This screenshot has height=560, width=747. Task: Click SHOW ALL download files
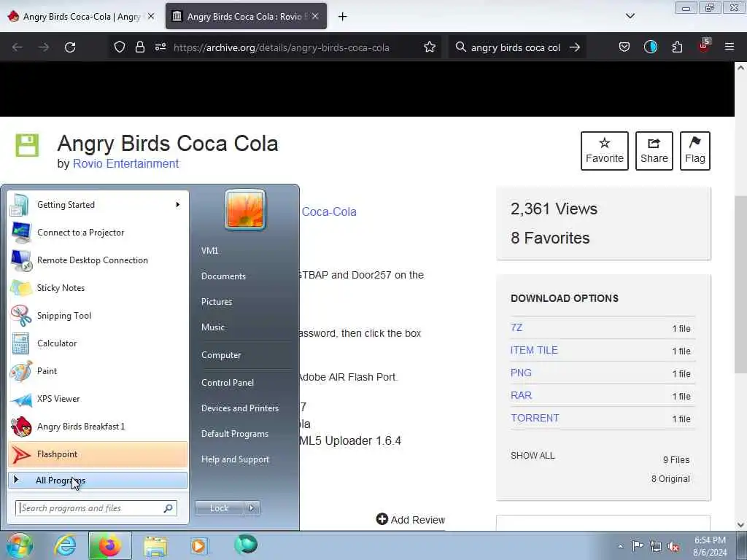(x=533, y=455)
